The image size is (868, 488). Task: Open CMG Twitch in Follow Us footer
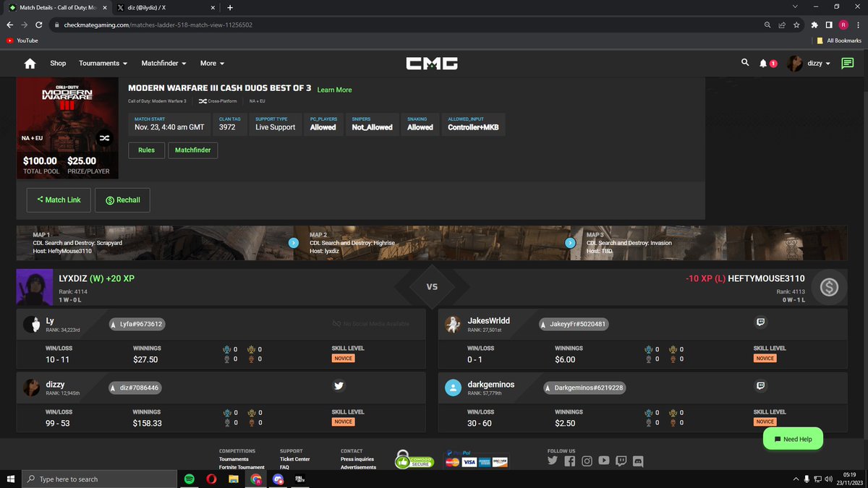(x=621, y=461)
